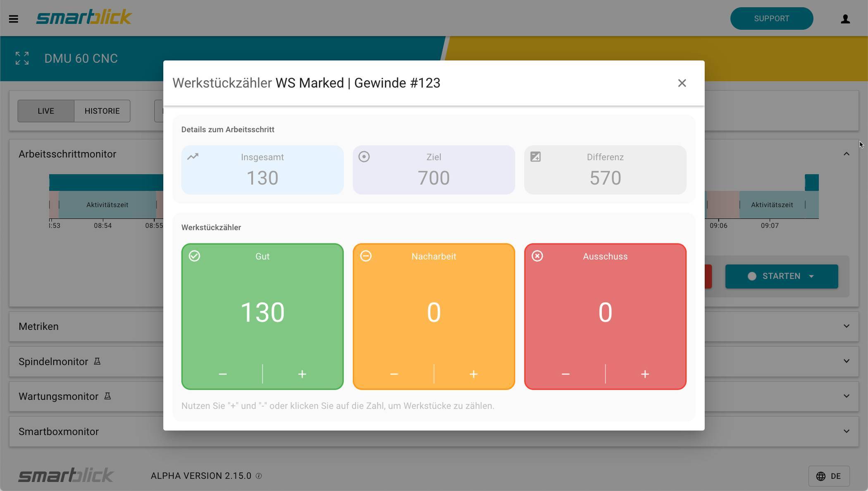Viewport: 868px width, 491px height.
Task: Click the ALPHA VERSION 2.15.0 text
Action: click(x=201, y=476)
